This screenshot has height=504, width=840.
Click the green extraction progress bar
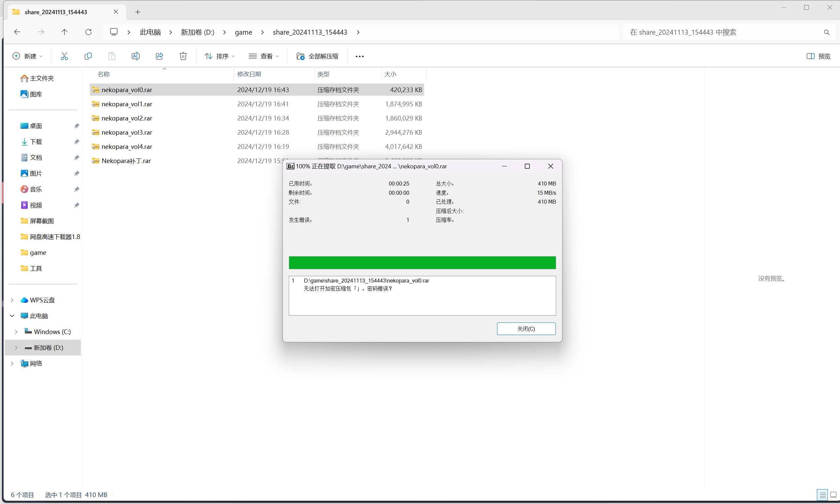pos(422,263)
